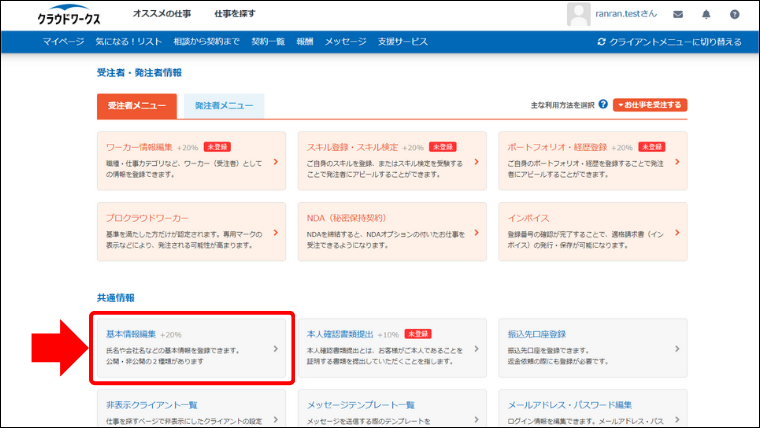Click the ranran.test user avatar
The image size is (760, 428).
[x=578, y=15]
